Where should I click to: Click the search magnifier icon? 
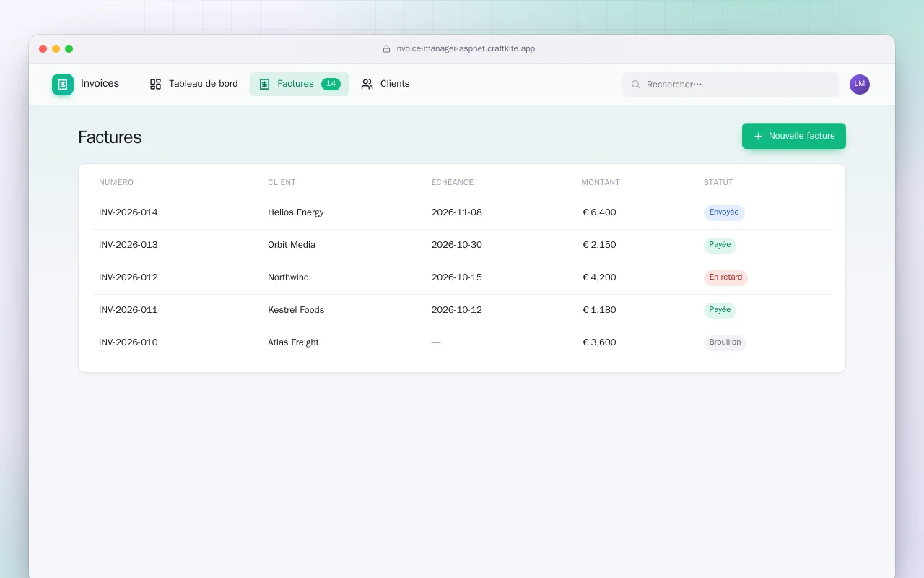636,85
